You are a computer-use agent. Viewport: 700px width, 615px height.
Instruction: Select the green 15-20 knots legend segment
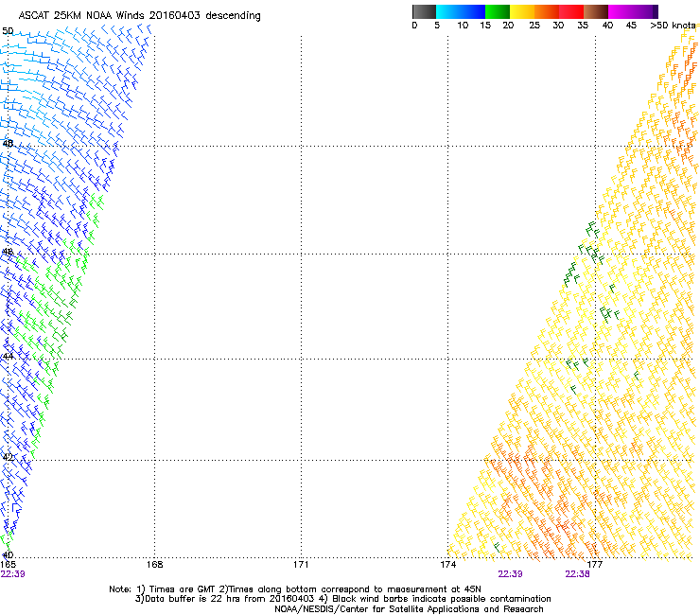(x=498, y=11)
